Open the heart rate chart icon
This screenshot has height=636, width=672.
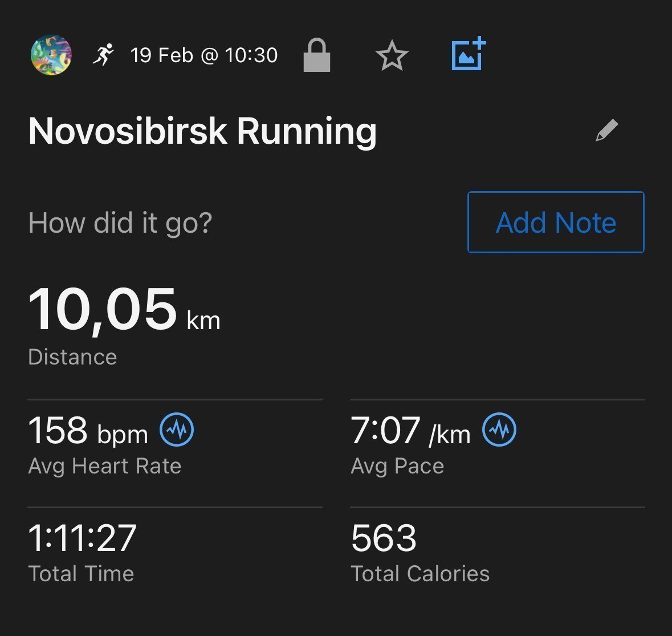tap(177, 430)
